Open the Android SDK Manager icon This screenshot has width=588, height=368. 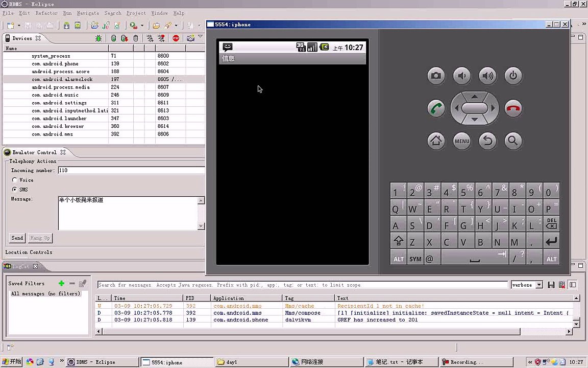pyautogui.click(x=66, y=26)
